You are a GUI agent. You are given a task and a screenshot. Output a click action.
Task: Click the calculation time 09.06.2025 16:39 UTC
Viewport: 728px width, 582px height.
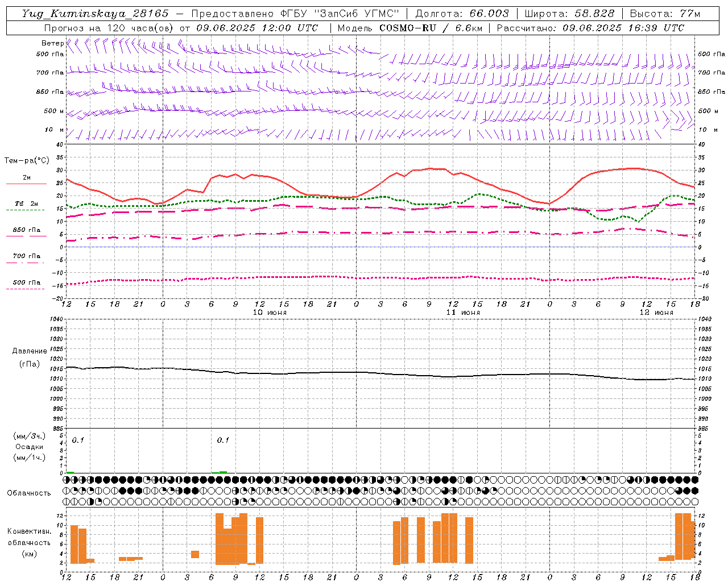click(x=623, y=28)
